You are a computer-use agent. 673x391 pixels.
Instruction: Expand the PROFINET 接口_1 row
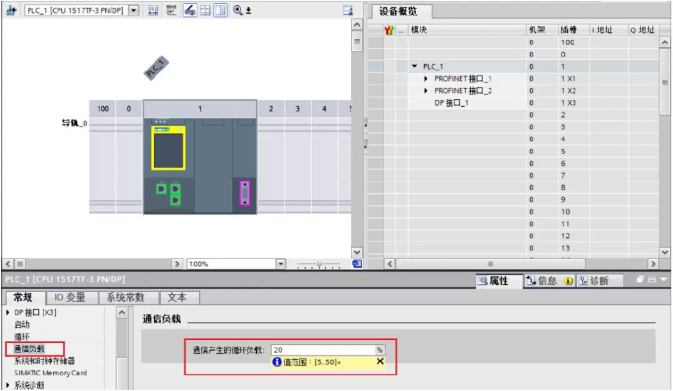click(x=425, y=79)
